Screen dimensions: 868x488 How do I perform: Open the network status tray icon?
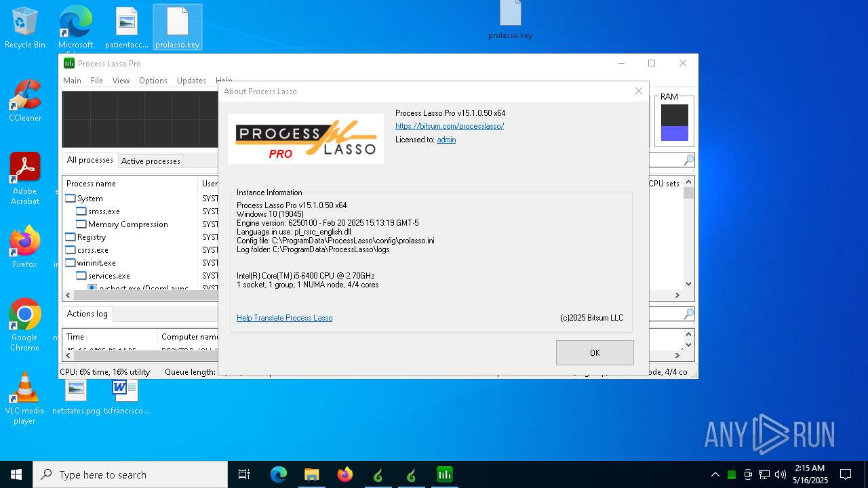point(764,474)
